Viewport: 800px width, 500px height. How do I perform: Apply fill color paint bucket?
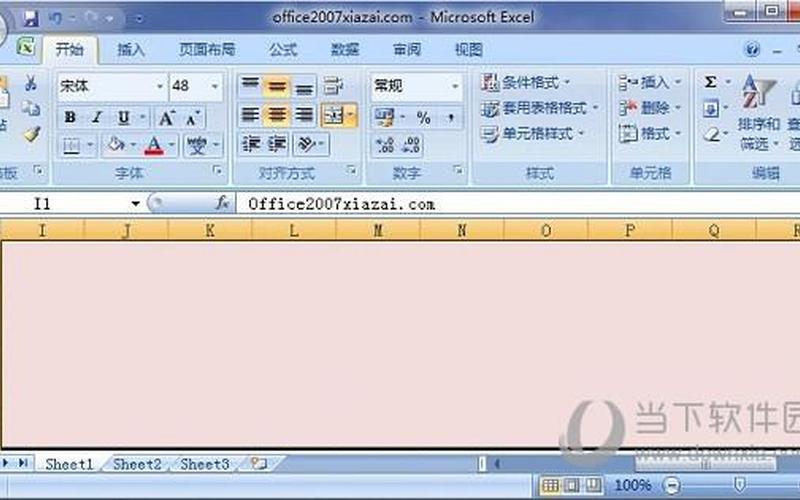(x=115, y=146)
